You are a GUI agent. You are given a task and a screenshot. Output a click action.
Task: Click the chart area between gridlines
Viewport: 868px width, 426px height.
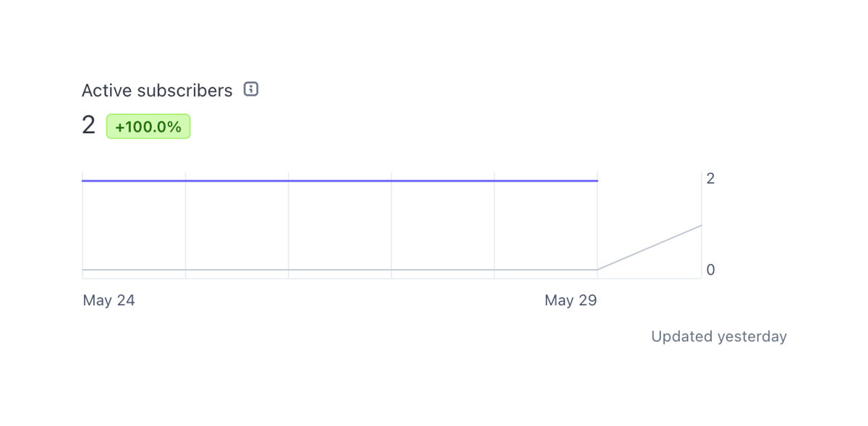coord(340,224)
